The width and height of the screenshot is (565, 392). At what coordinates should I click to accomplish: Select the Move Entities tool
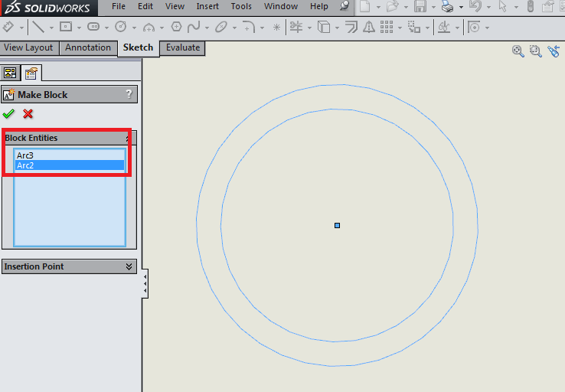pyautogui.click(x=414, y=27)
